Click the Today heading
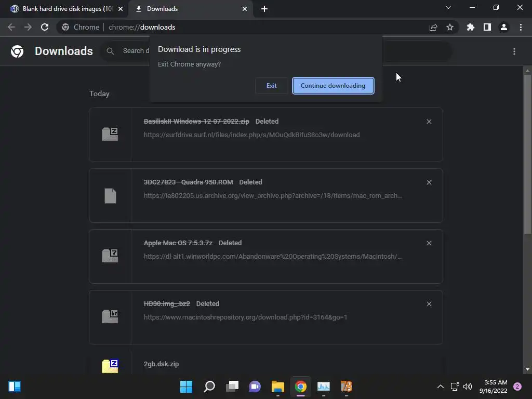The height and width of the screenshot is (399, 532). 99,94
